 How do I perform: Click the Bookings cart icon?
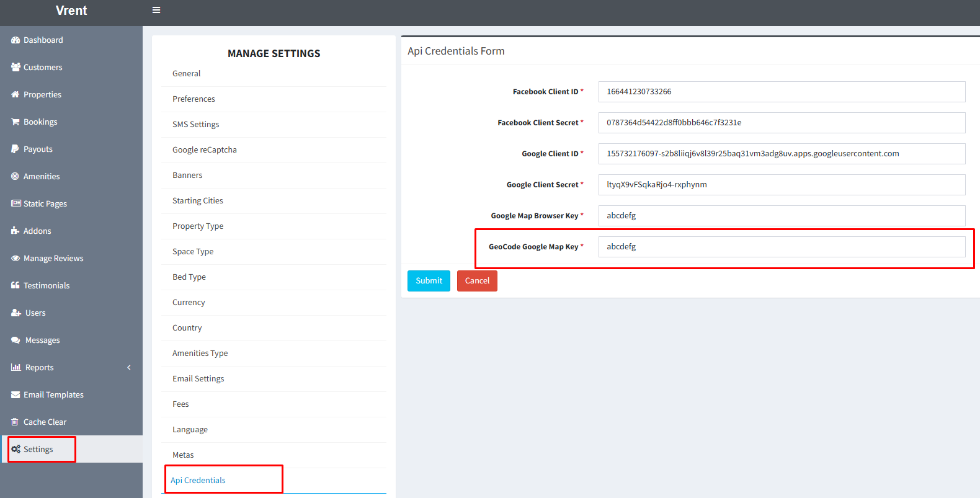coord(16,122)
